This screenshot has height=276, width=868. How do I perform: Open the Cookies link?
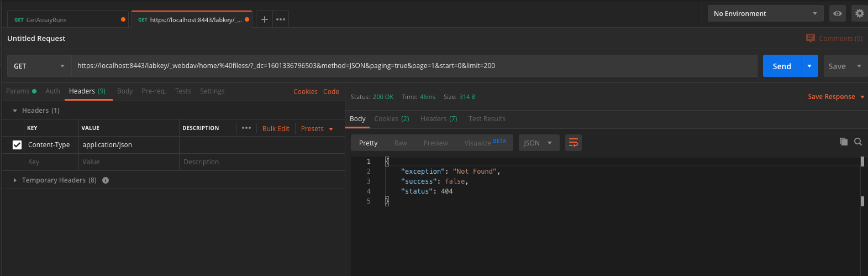(306, 92)
